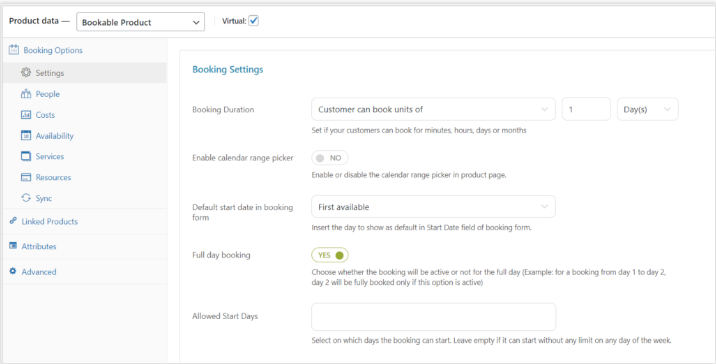Open the Day(s) unit dropdown
The image size is (716, 364).
click(648, 109)
